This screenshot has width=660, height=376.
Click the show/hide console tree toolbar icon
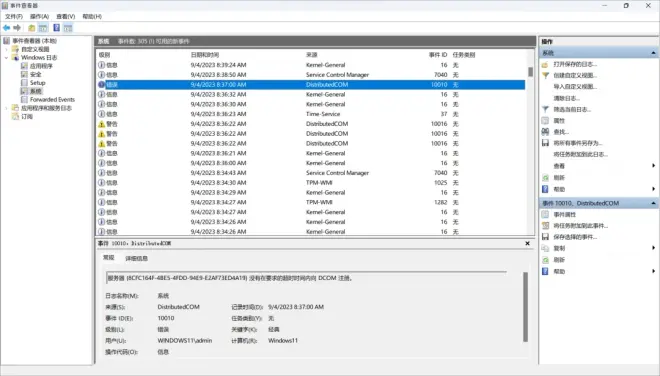point(43,28)
